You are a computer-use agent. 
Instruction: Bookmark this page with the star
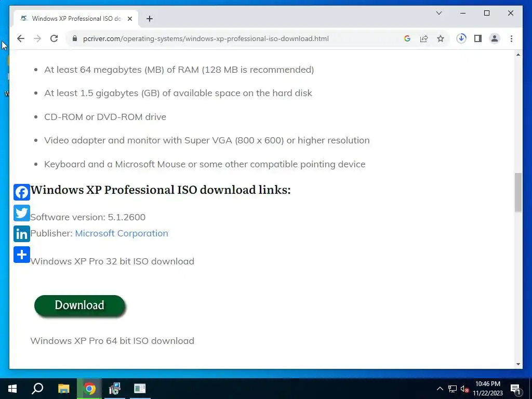coord(441,38)
